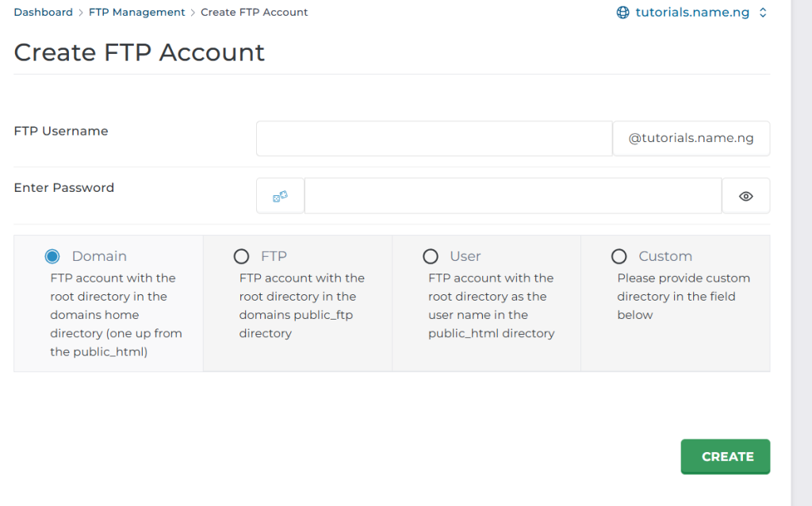Select the User radio button

point(431,256)
